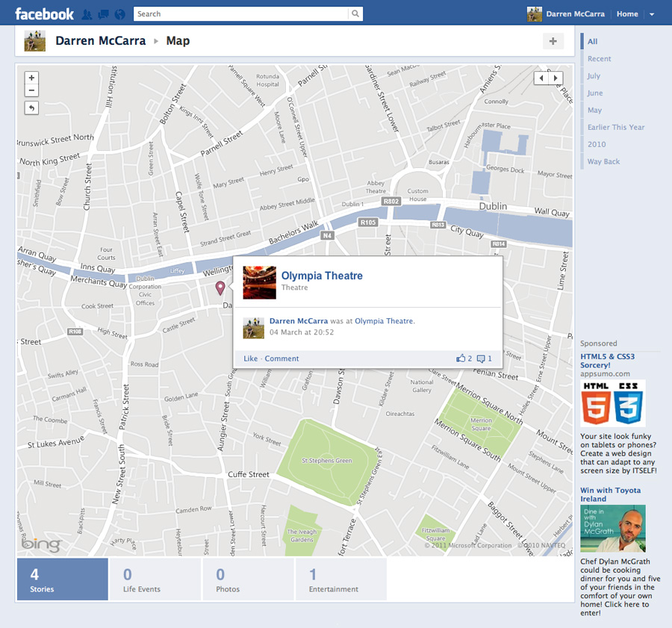This screenshot has height=628, width=672.
Task: Select 'Earlier This Year' in the timeline
Action: pyautogui.click(x=615, y=127)
